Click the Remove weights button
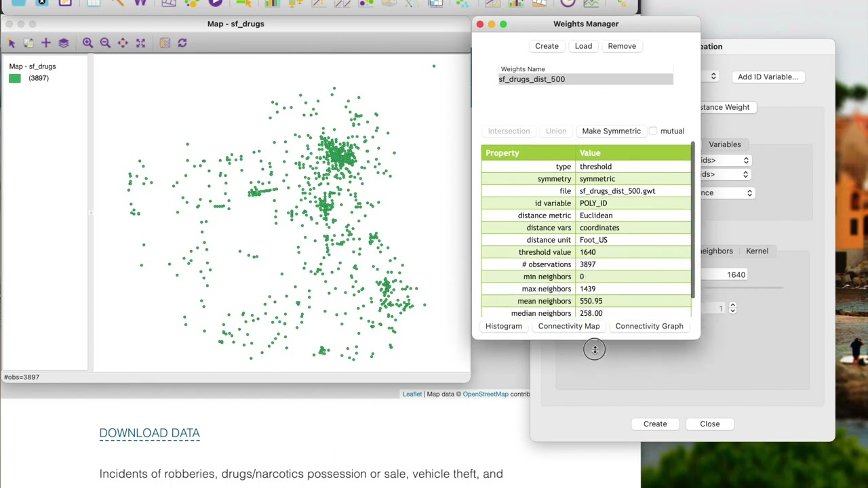 [622, 46]
